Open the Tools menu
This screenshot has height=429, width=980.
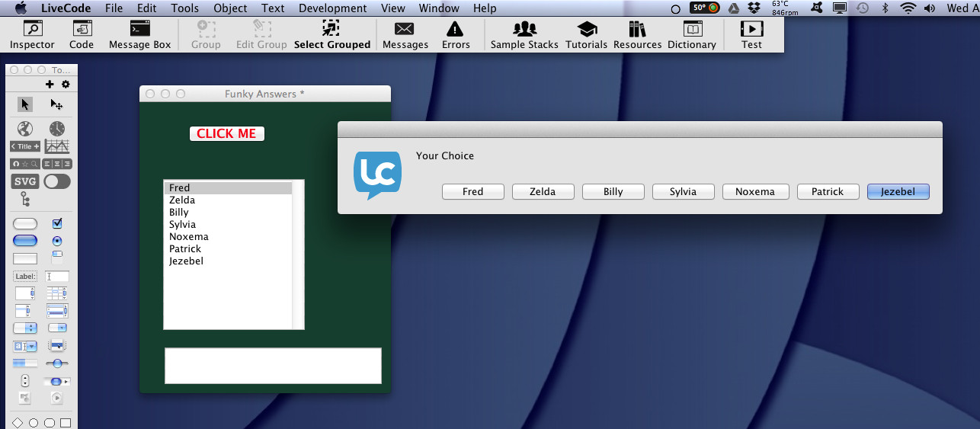click(185, 8)
